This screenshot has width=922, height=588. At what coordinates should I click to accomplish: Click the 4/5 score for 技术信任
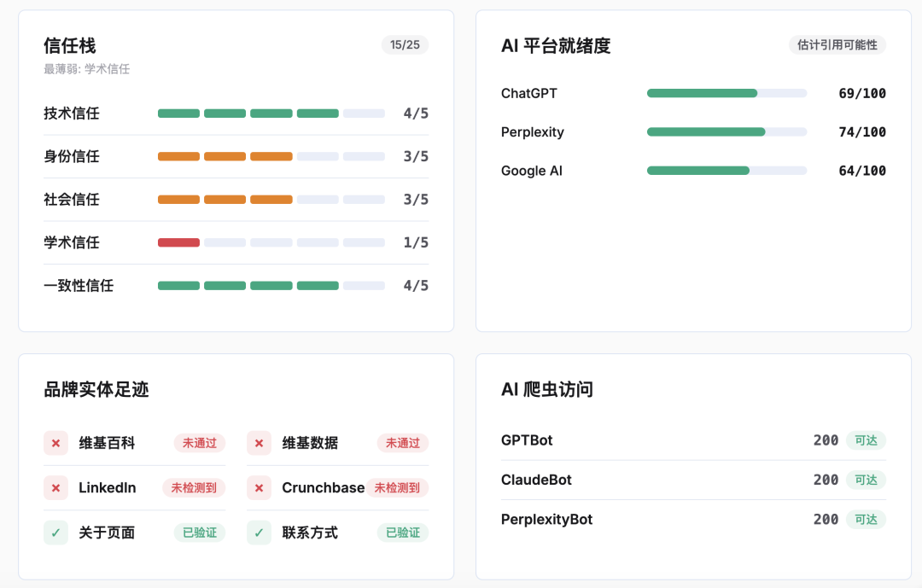pyautogui.click(x=416, y=114)
